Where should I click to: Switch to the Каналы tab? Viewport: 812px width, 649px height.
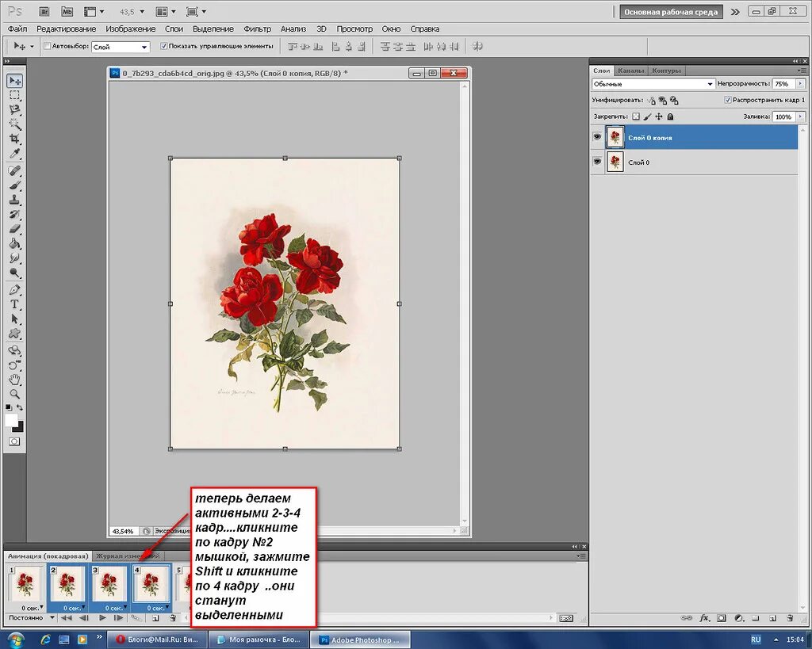point(630,71)
